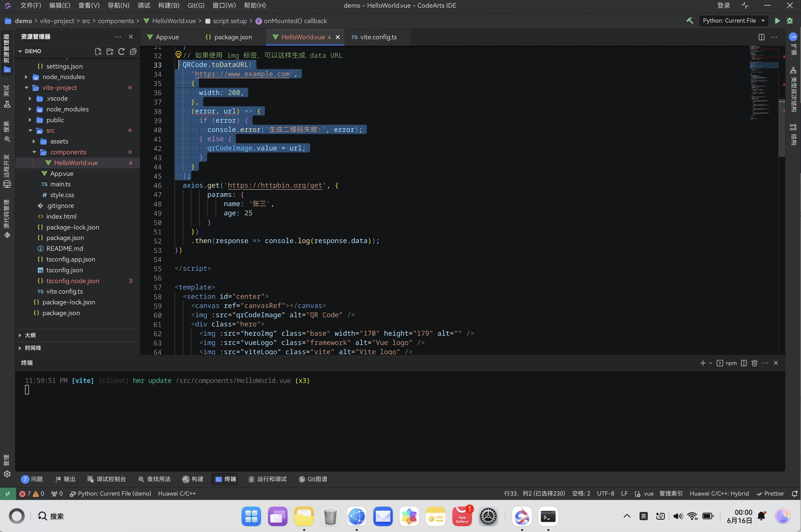Expand the .vscode folder
Viewport: 801px width, 532px height.
30,99
